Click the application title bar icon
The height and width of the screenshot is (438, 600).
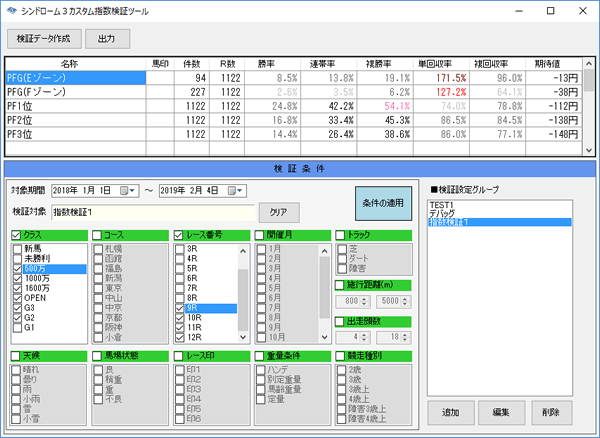pyautogui.click(x=12, y=11)
